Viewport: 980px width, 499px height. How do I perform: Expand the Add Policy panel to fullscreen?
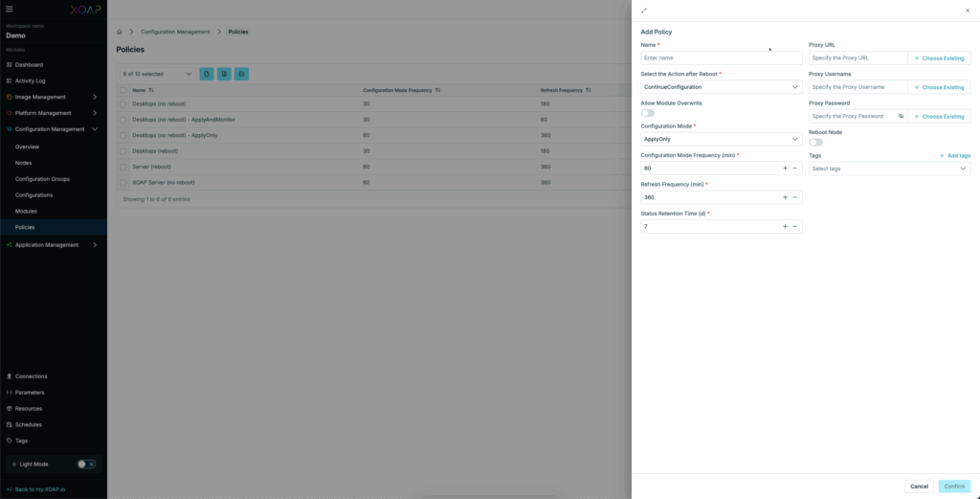(x=644, y=11)
